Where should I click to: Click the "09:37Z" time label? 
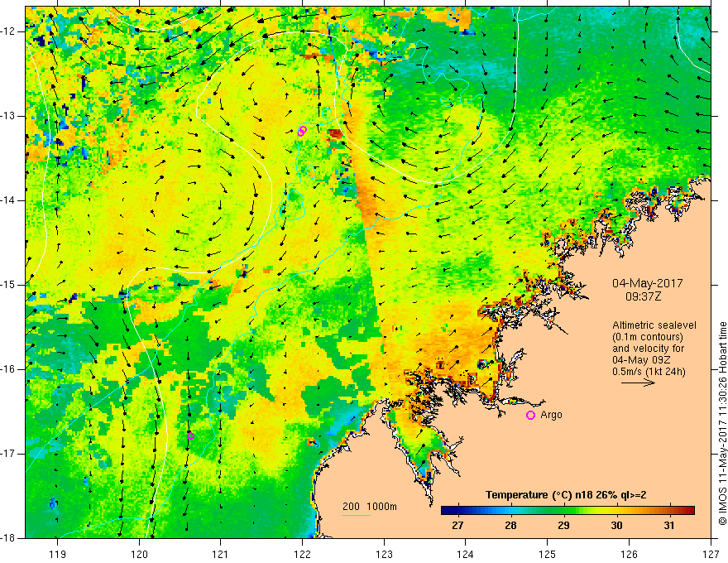(x=643, y=296)
